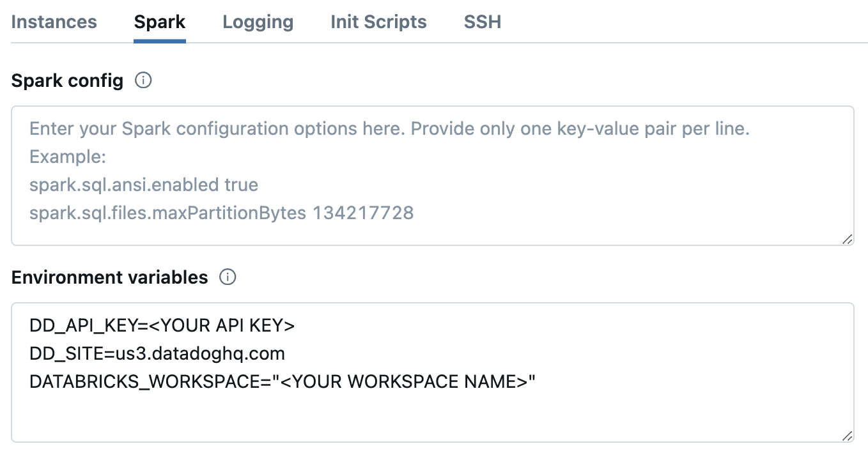This screenshot has height=460, width=868.
Task: Click the Spark config info icon
Action: [144, 80]
